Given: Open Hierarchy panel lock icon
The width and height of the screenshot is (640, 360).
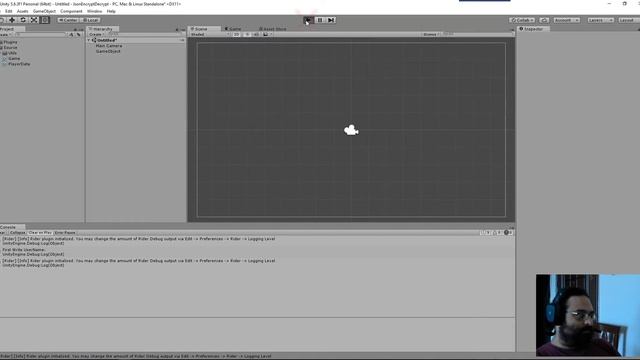Looking at the screenshot, I should pos(178,29).
